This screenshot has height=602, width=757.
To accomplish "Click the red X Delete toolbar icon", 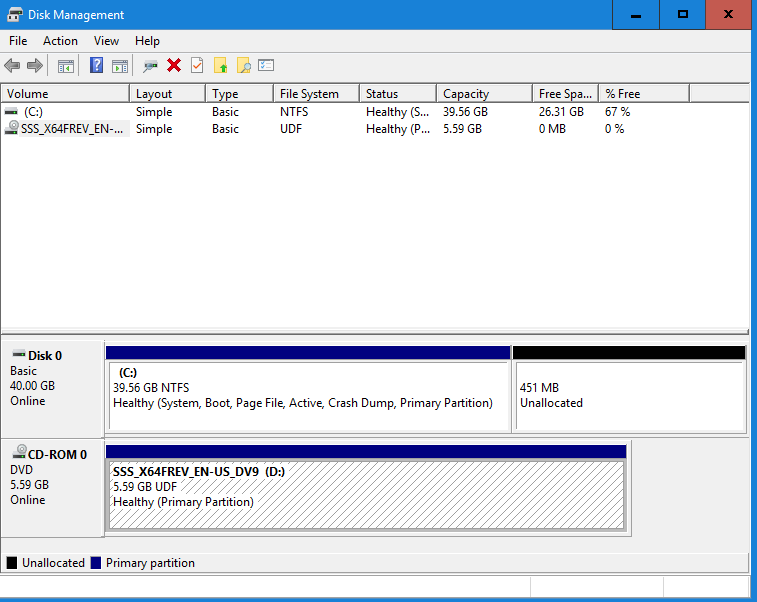I will (x=174, y=65).
